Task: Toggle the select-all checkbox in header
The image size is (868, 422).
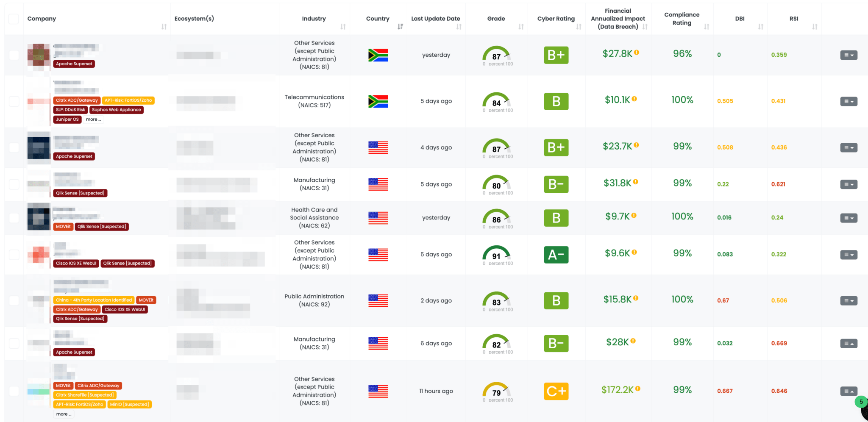Action: [x=14, y=19]
